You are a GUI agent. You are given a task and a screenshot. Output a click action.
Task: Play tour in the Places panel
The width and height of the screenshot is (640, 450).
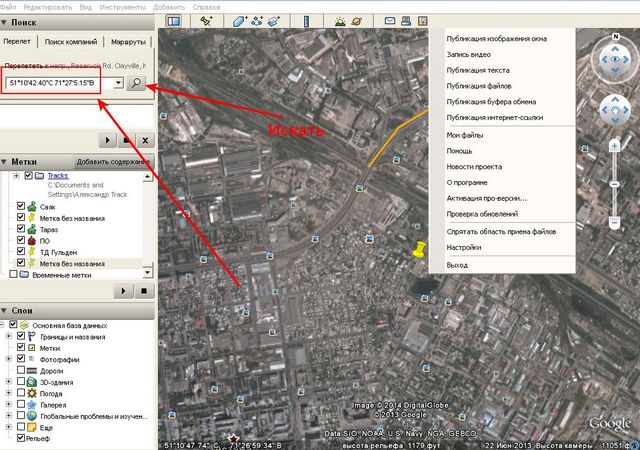(x=123, y=291)
